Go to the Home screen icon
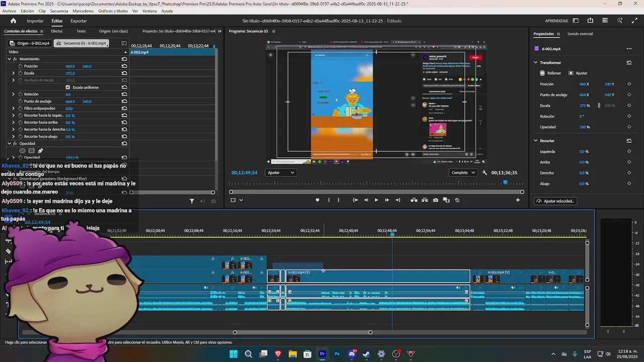This screenshot has height=362, width=644. click(13, 21)
